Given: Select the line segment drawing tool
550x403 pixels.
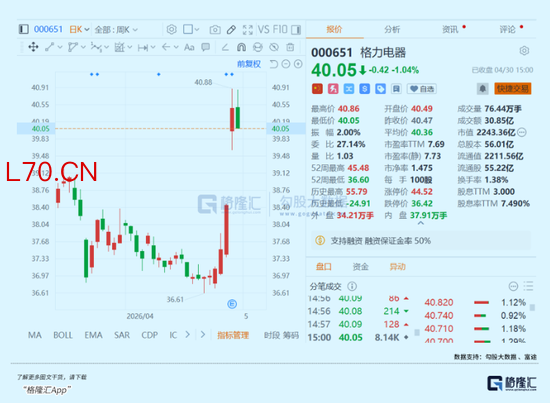Looking at the screenshot, I should pyautogui.click(x=49, y=47).
